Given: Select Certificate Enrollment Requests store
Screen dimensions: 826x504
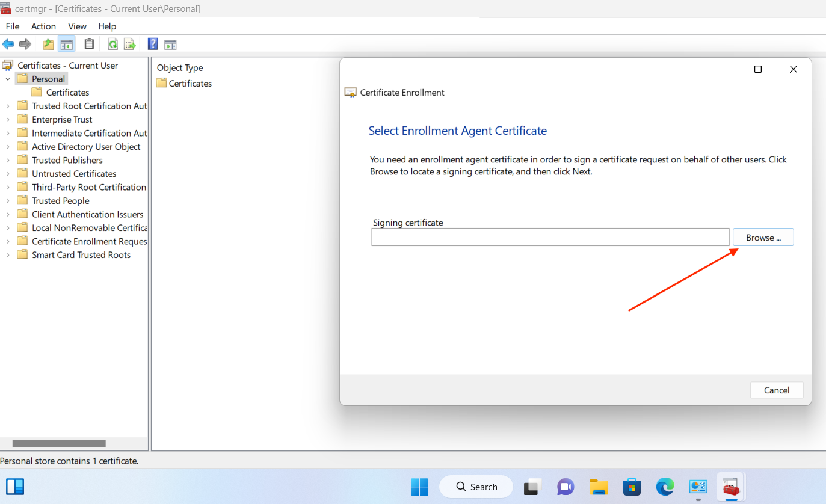Looking at the screenshot, I should pyautogui.click(x=89, y=241).
